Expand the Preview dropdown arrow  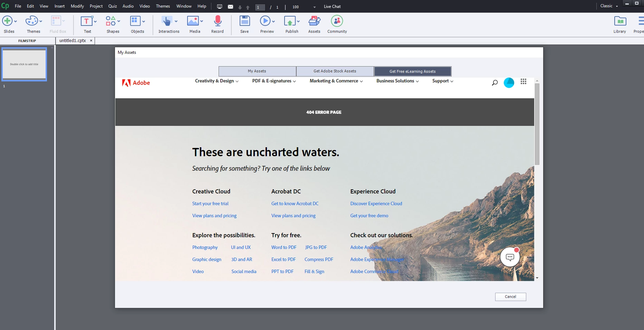pos(273,21)
